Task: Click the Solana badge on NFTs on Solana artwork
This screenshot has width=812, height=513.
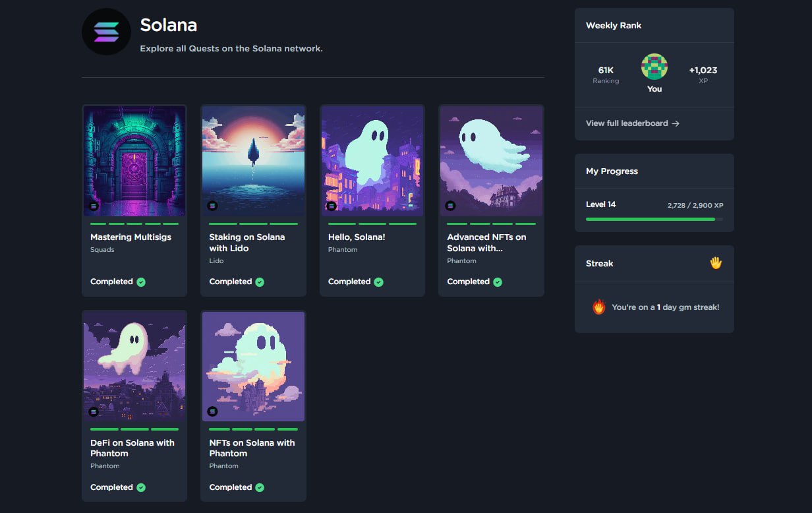Action: click(212, 411)
